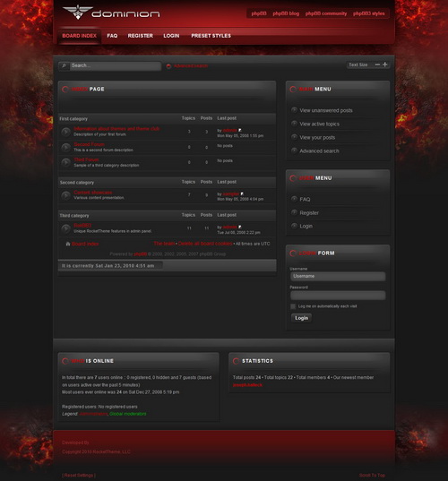
Task: Open Information about themes and theme club forum
Action: [116, 129]
